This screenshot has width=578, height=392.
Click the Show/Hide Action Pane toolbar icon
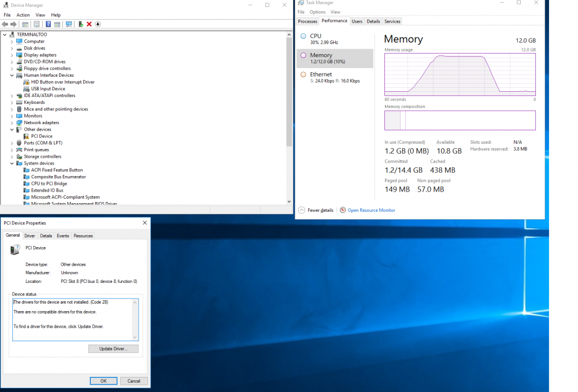57,24
